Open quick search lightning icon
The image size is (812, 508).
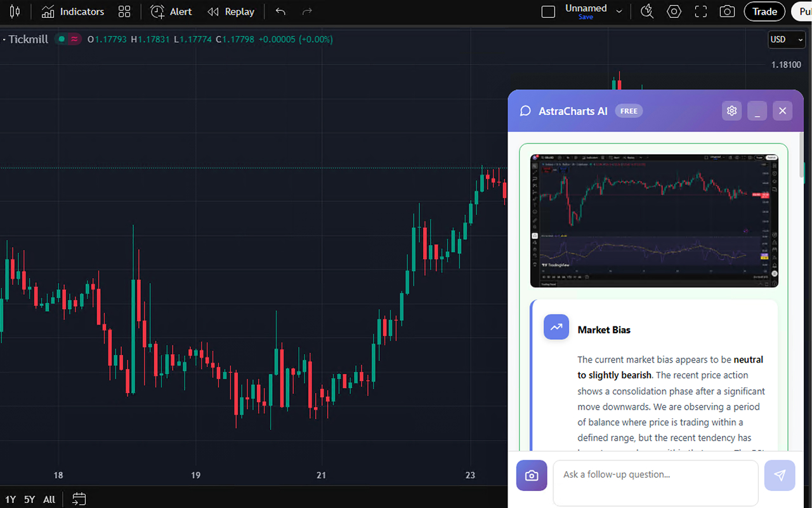(x=647, y=11)
